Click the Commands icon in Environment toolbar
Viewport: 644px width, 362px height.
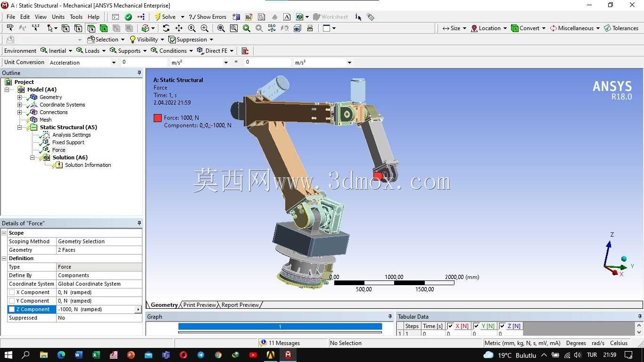[x=245, y=51]
